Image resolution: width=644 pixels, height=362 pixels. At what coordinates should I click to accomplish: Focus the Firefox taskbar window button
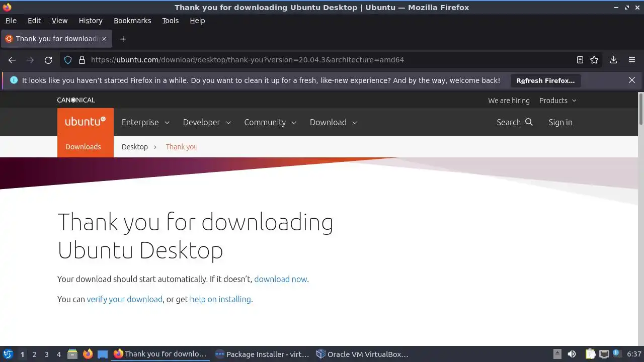pyautogui.click(x=161, y=354)
